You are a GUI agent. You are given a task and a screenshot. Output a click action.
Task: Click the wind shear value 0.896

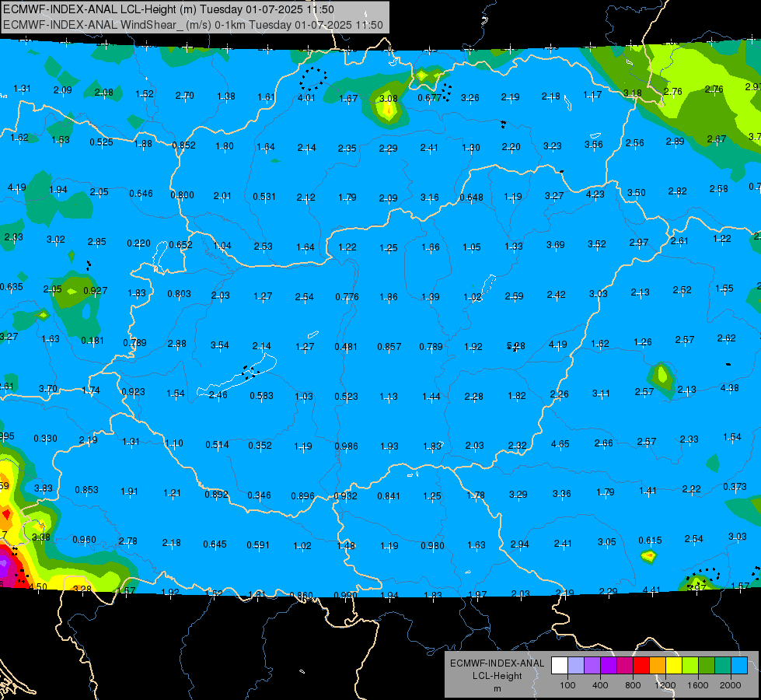(302, 496)
